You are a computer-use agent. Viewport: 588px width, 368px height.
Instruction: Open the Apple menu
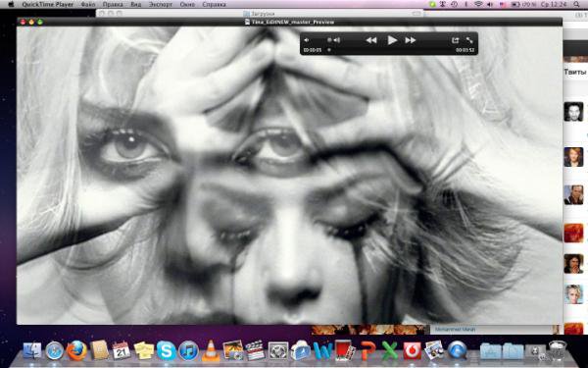point(11,5)
